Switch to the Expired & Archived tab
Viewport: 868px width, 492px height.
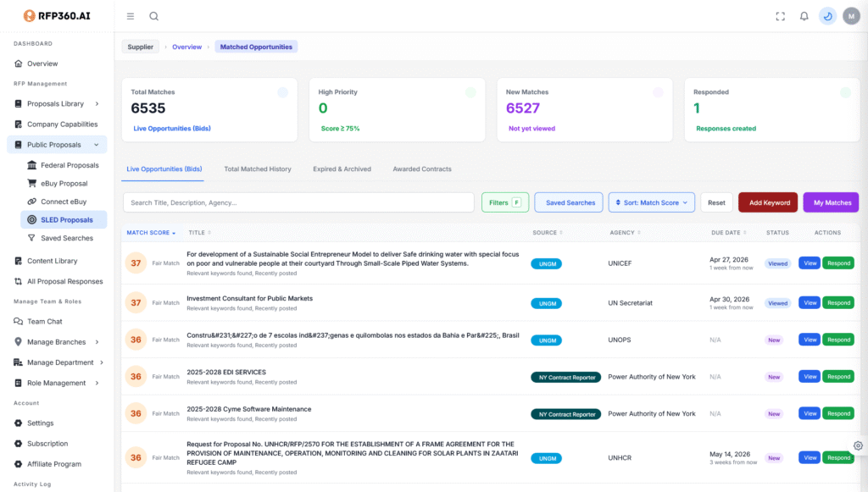[342, 169]
